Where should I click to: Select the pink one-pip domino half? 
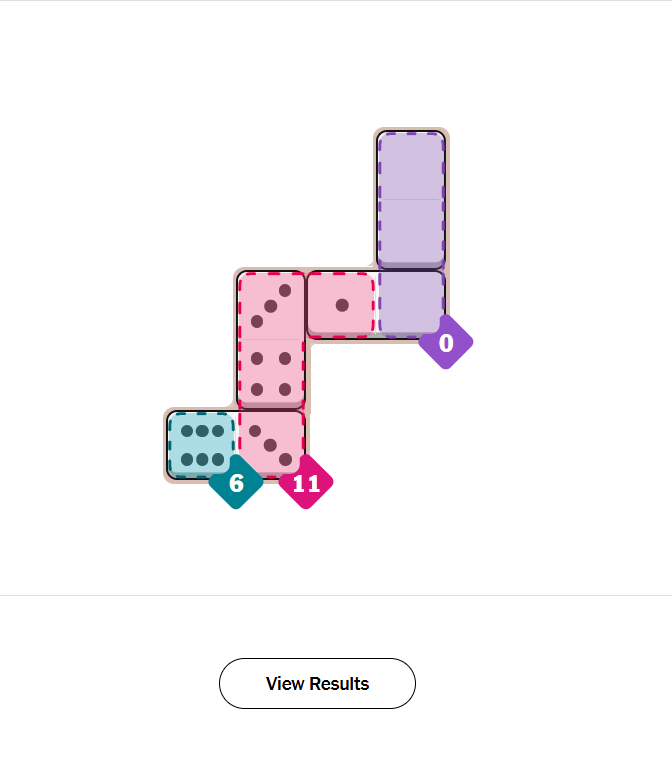341,304
